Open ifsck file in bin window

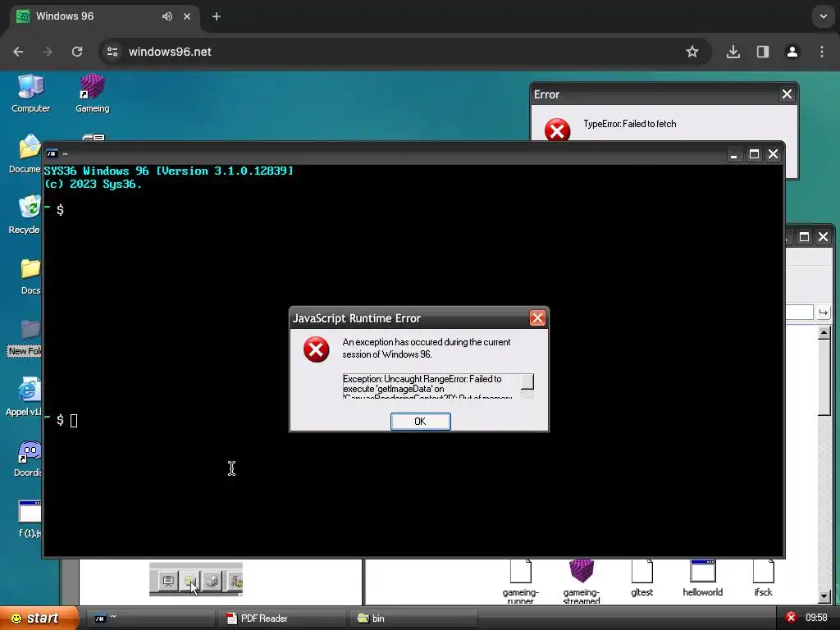point(763,578)
